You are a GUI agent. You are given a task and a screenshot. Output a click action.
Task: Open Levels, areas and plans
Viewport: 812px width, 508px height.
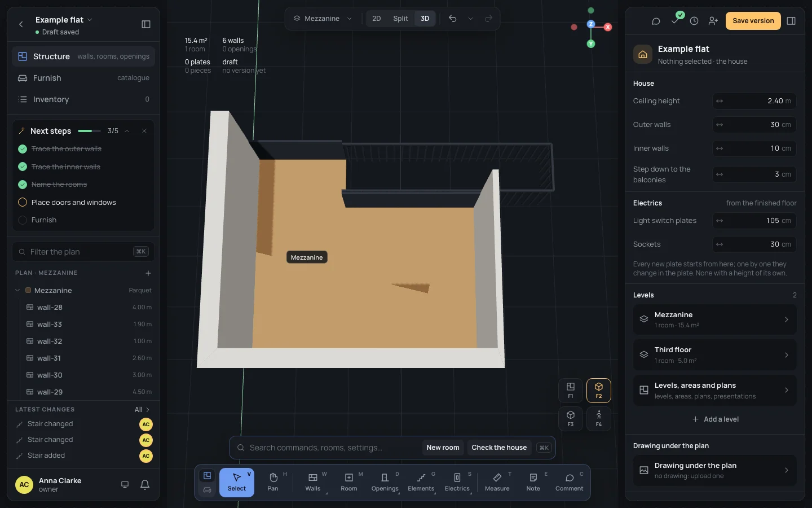pyautogui.click(x=714, y=390)
